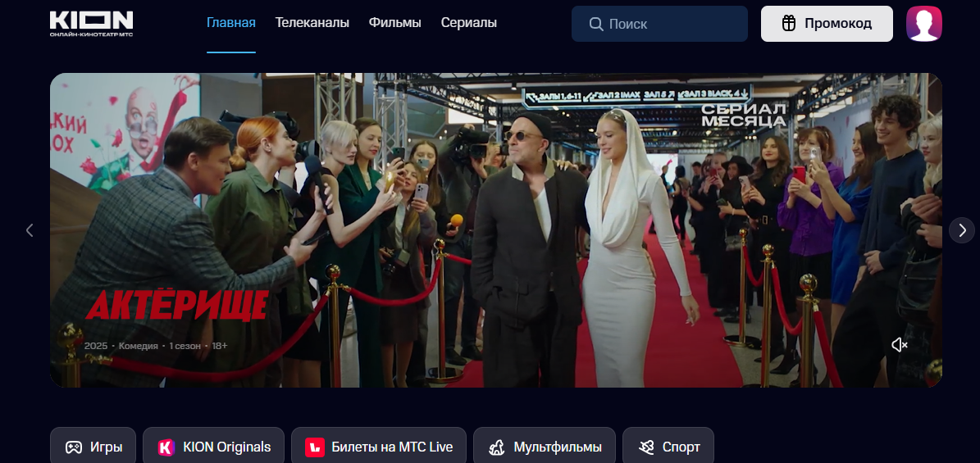Open the Спорт category
980x463 pixels.
(x=668, y=447)
